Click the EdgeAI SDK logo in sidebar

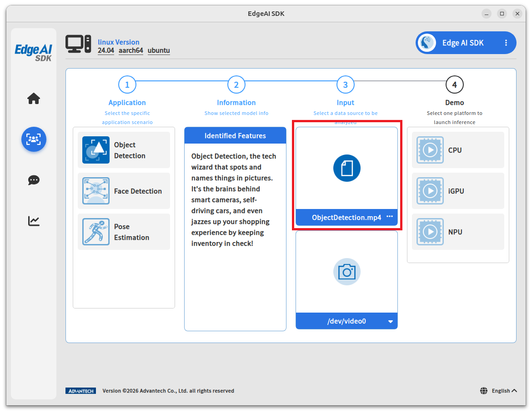point(33,52)
